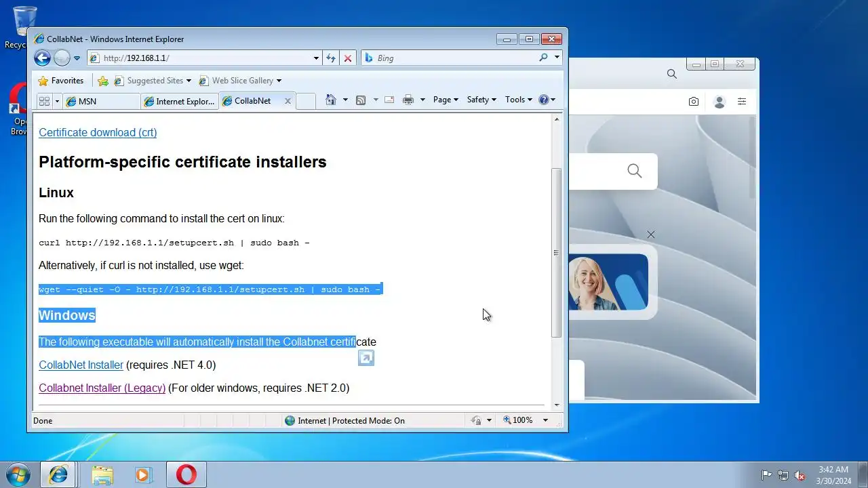This screenshot has height=488, width=868.
Task: Open the recent pages dropdown next to Forward
Action: [77, 58]
